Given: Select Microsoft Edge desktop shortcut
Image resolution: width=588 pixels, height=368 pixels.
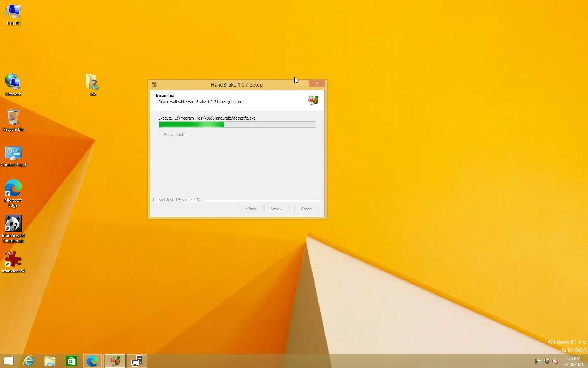Looking at the screenshot, I should coord(13,194).
